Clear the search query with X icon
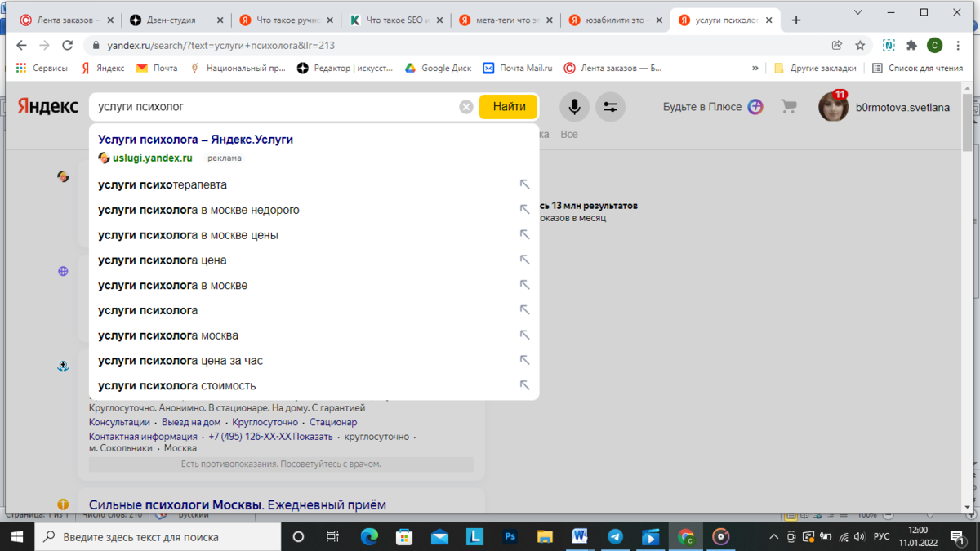The image size is (980, 551). tap(466, 107)
